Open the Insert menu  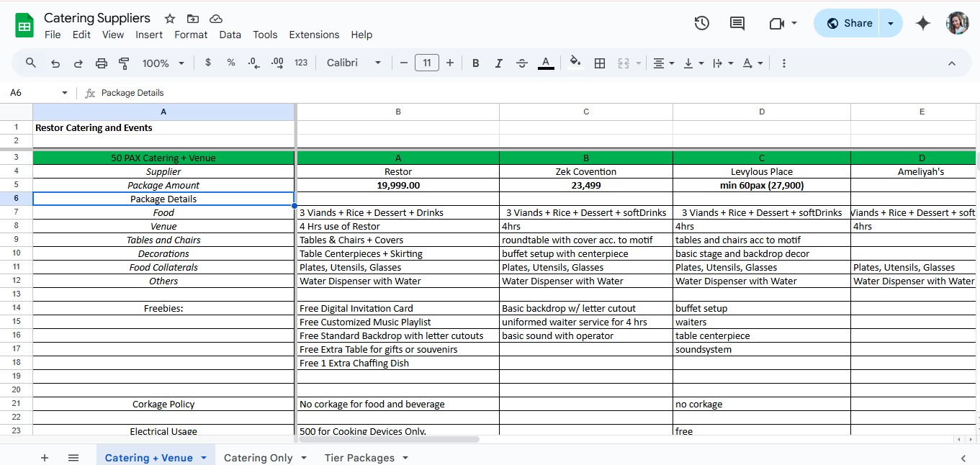[x=149, y=35]
